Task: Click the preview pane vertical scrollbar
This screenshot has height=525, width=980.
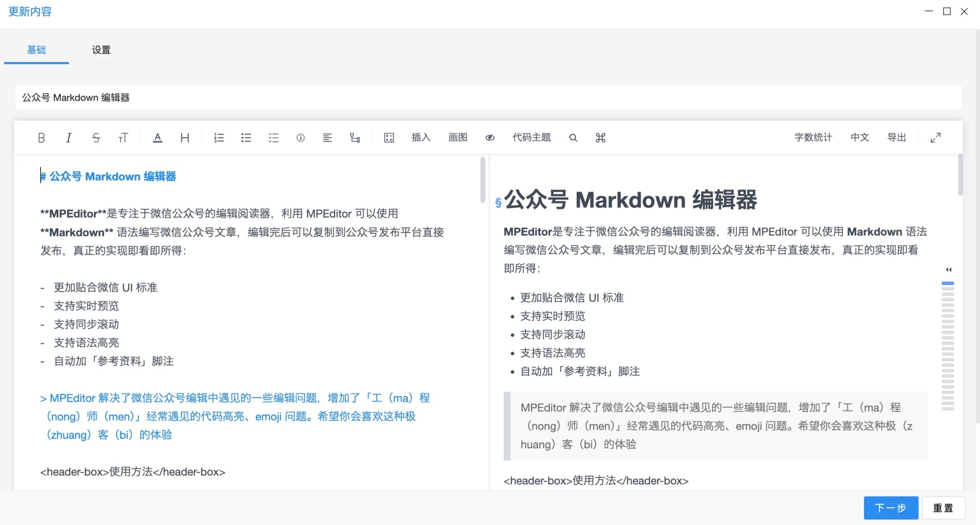Action: [960, 175]
